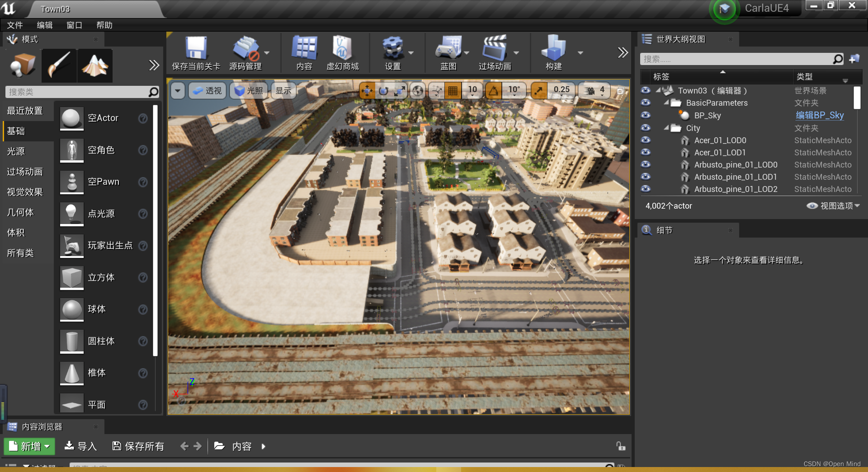The image size is (868, 472).
Task: Click Import (导入) button
Action: (x=81, y=446)
